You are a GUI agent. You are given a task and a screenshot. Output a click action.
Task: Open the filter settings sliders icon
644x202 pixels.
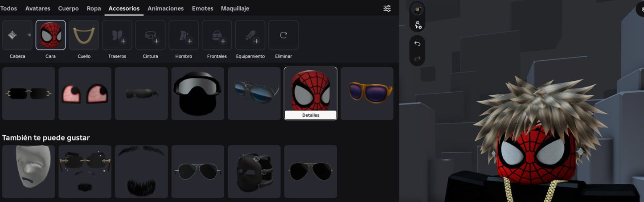click(x=387, y=8)
